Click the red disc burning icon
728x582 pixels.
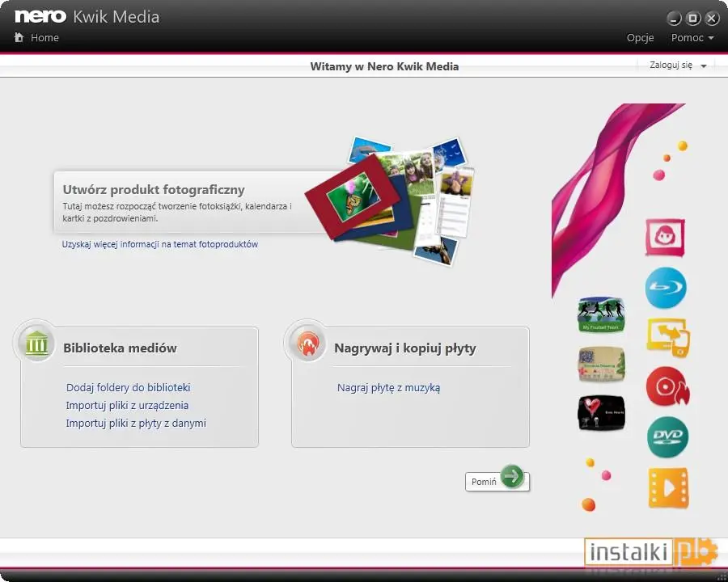667,387
